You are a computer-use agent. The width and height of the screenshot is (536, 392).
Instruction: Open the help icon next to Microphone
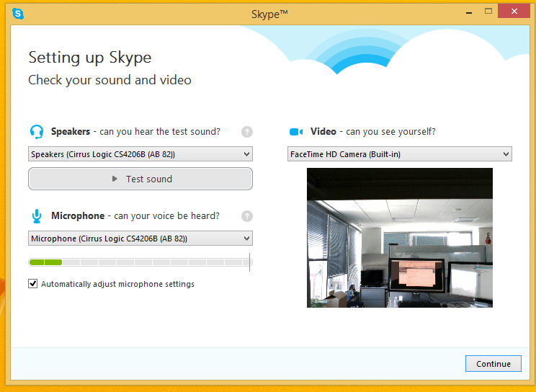247,216
